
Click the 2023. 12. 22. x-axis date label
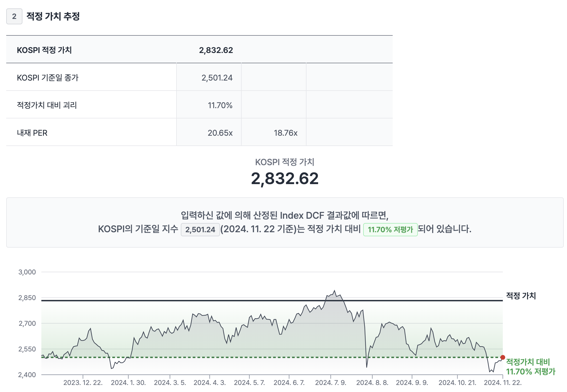[x=83, y=383]
